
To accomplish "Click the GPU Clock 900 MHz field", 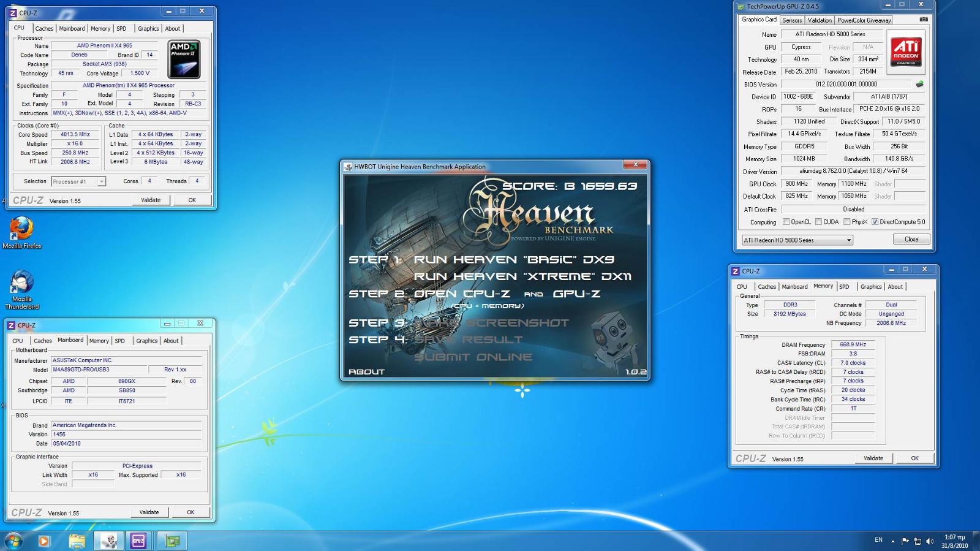I will tap(797, 184).
